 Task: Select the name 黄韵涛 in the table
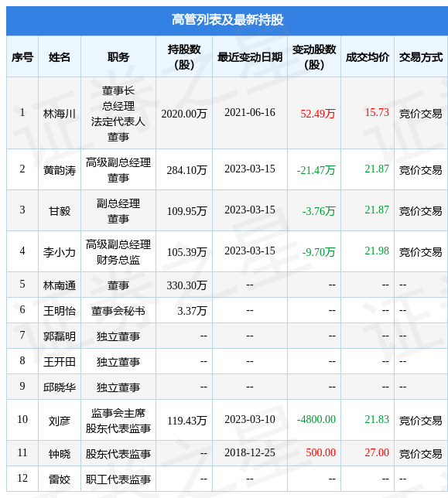click(x=60, y=170)
